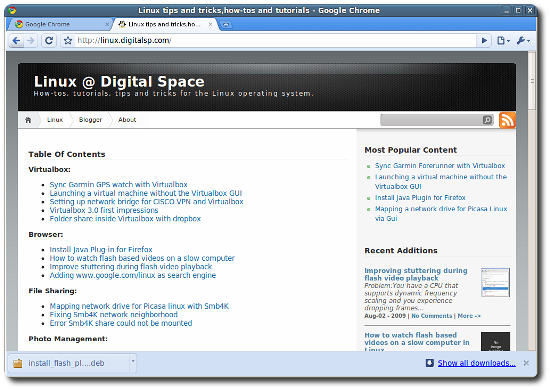Click the flash videos article dark thumbnail
The image size is (550, 390).
(x=495, y=341)
